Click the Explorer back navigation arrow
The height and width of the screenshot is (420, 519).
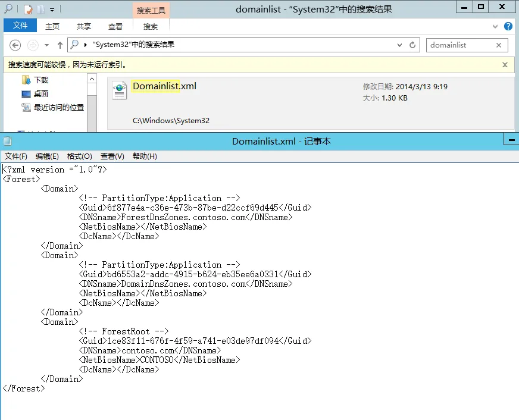click(15, 45)
